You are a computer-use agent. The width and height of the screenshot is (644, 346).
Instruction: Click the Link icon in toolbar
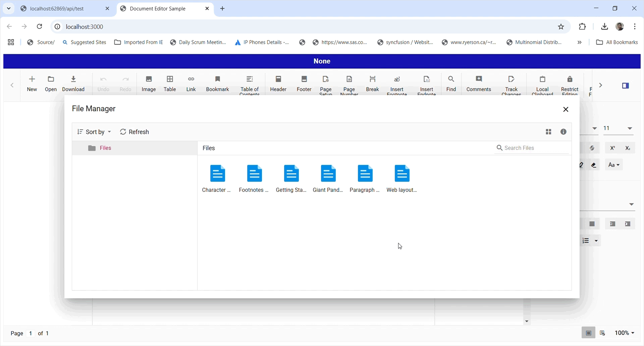coord(191,83)
